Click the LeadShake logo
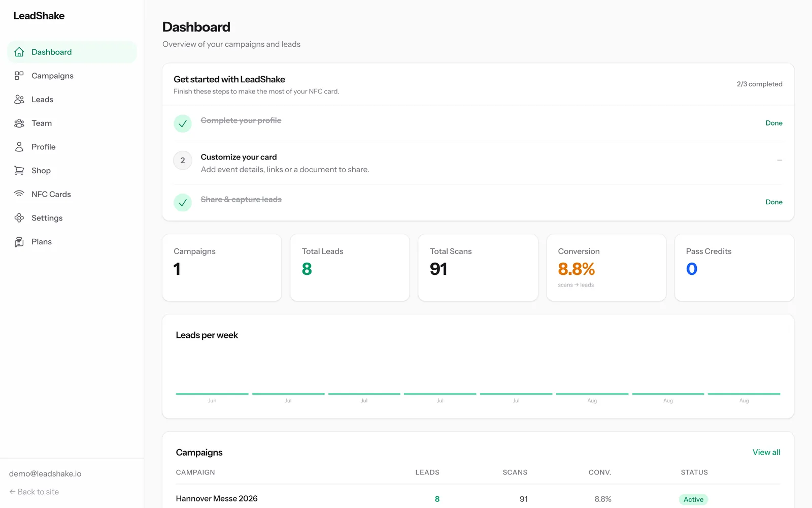The image size is (812, 508). (x=39, y=16)
